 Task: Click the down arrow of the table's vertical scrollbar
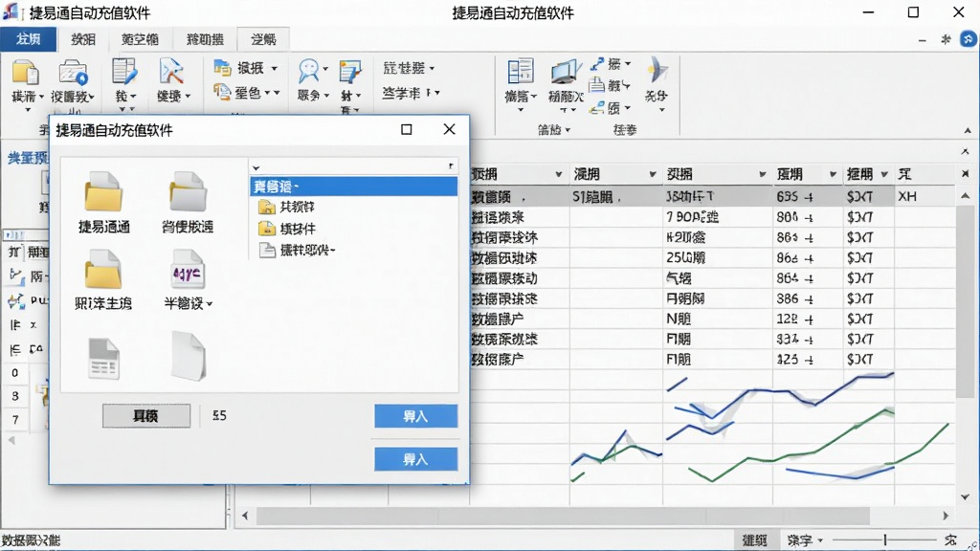coord(965,497)
